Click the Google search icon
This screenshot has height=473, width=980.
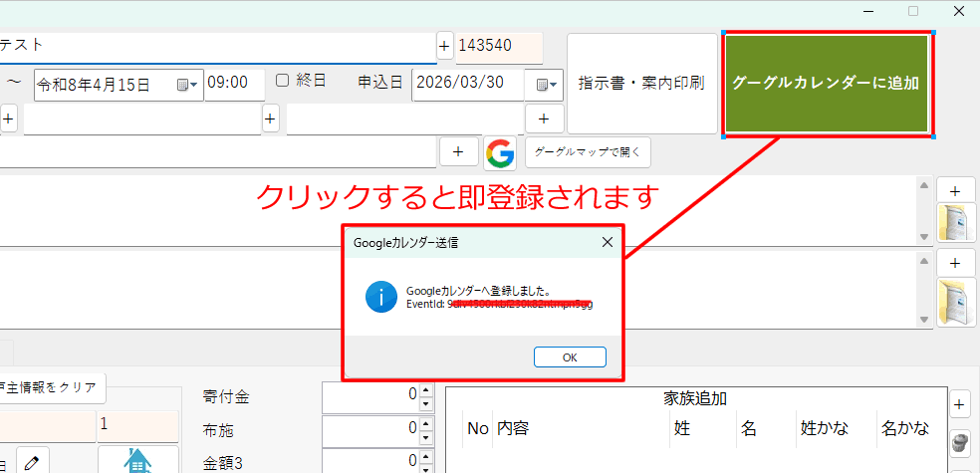[x=500, y=152]
